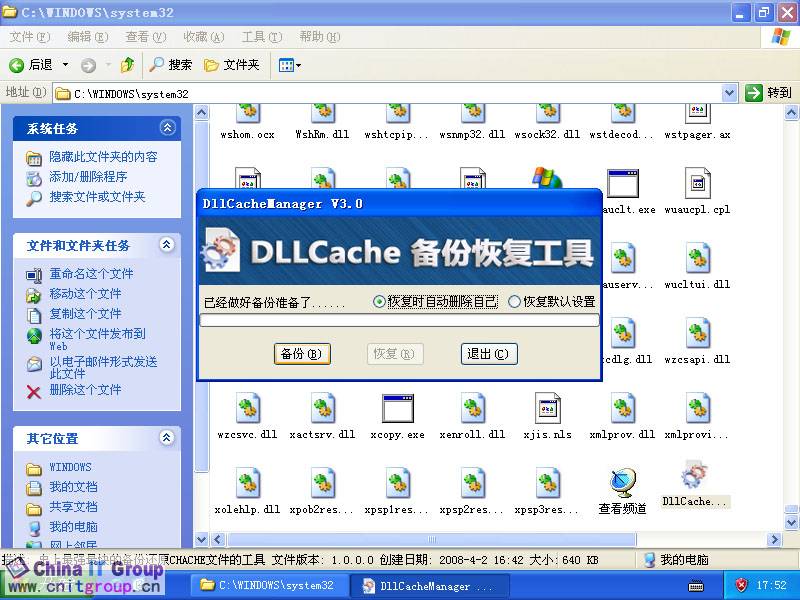
Task: Go up one folder level icon
Action: (x=127, y=65)
